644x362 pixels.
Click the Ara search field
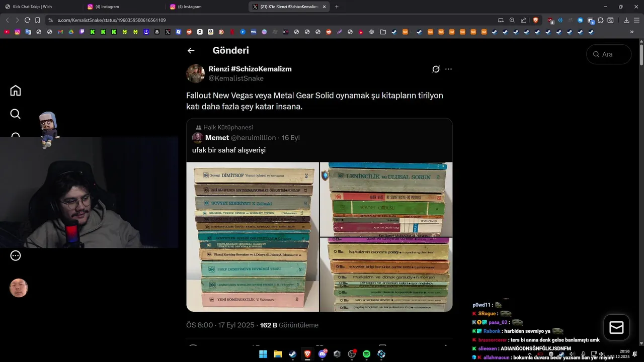click(x=609, y=54)
